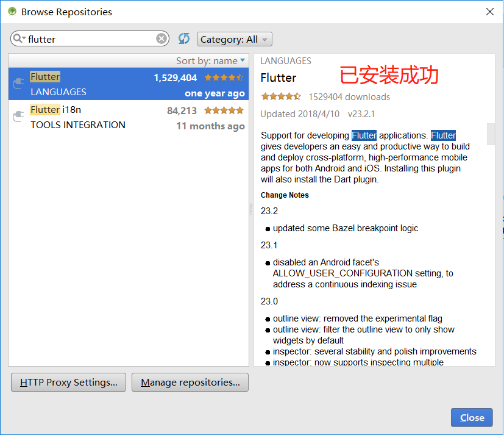Click 'updated some Bazel breakpoint logic' note
Image resolution: width=504 pixels, height=435 pixels.
(x=346, y=228)
